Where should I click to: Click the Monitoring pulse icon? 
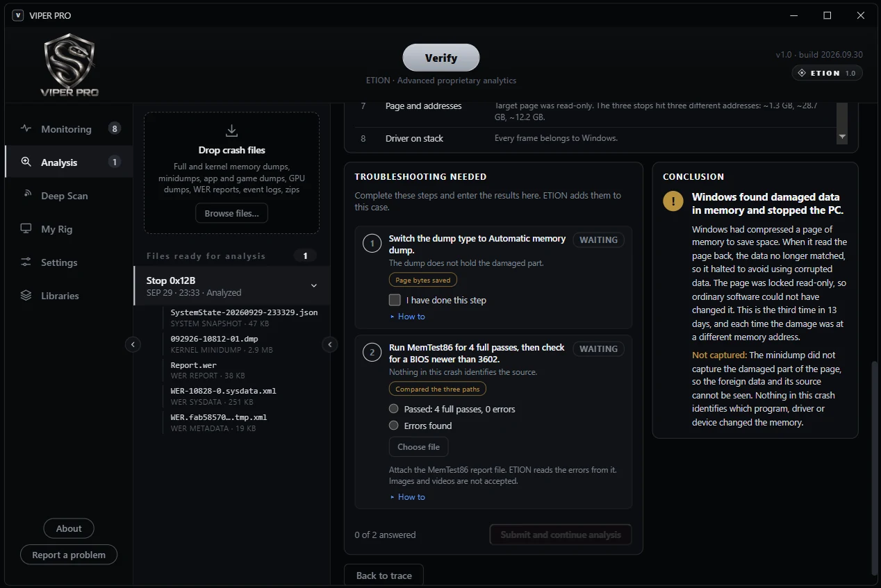(26, 128)
